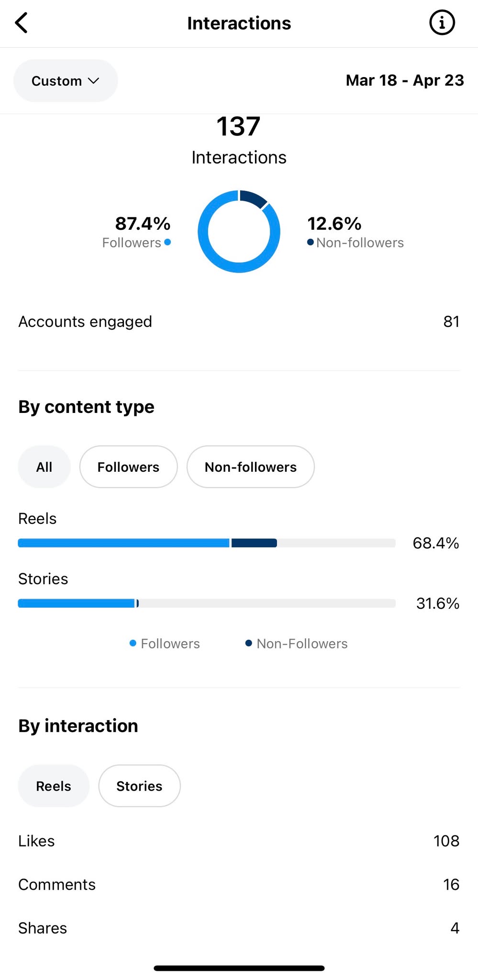Image resolution: width=478 pixels, height=980 pixels.
Task: Switch to the Stories interaction tab
Action: coord(139,786)
